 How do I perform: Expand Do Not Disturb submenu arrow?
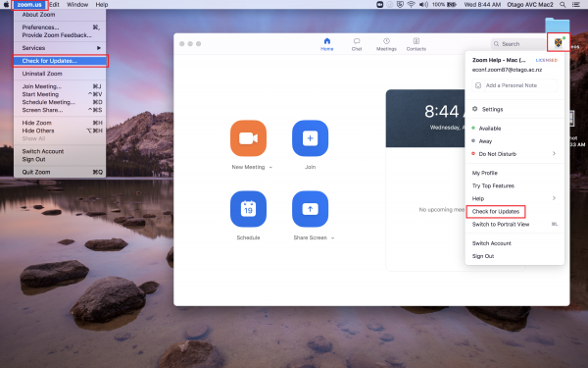pos(554,154)
